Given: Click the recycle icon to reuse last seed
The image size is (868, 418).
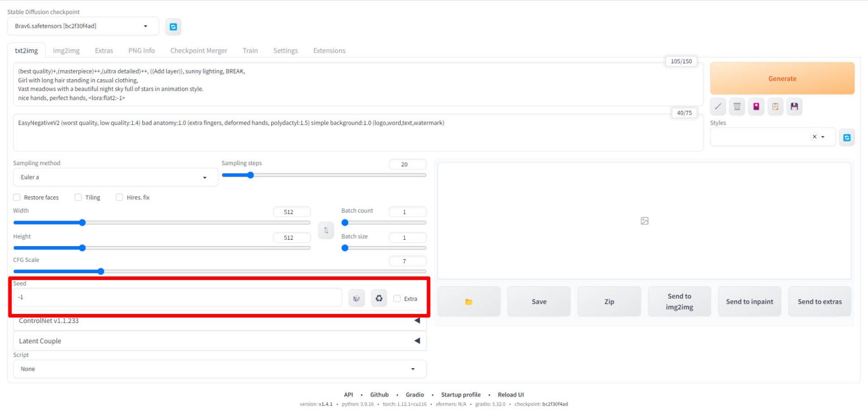Looking at the screenshot, I should [x=379, y=298].
